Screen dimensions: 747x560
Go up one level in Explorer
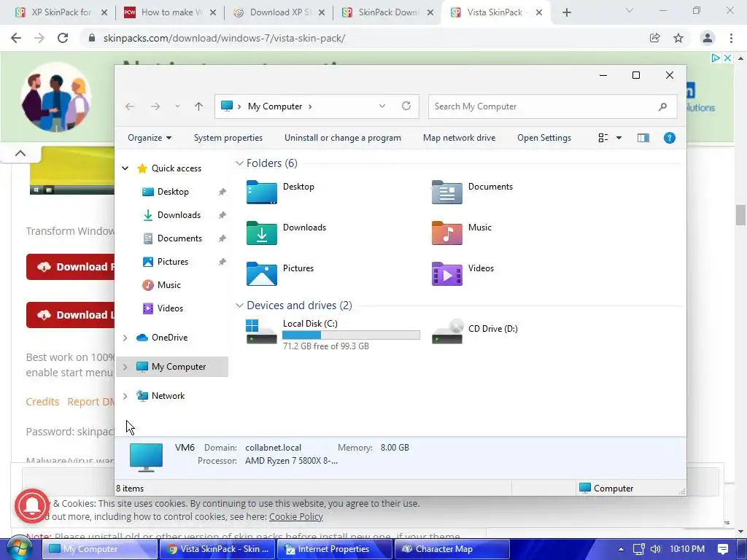pos(198,106)
